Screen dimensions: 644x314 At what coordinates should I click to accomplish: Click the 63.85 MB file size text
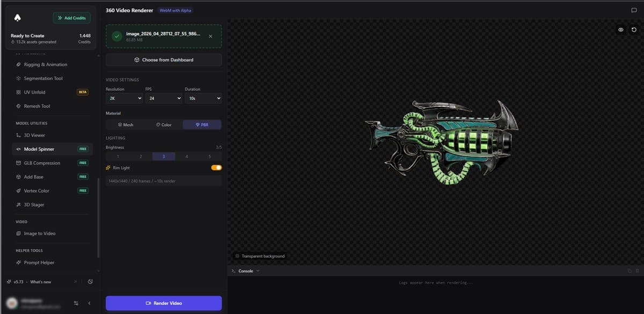click(134, 40)
